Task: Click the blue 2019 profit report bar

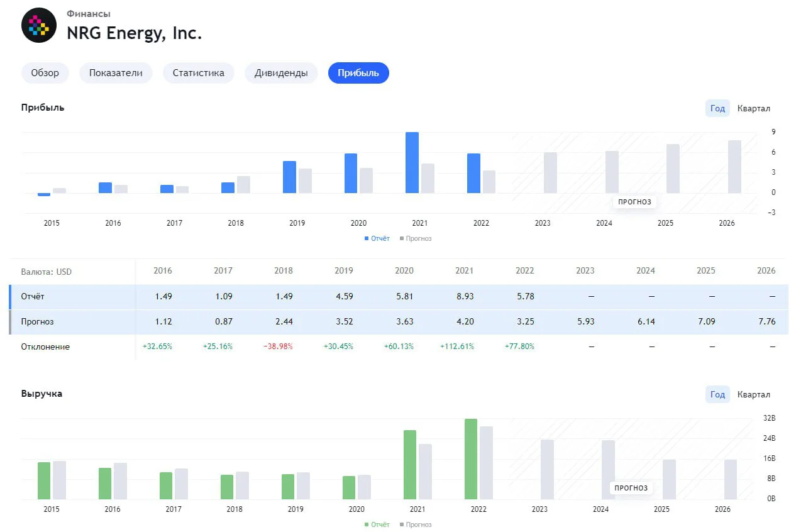Action: click(x=289, y=177)
